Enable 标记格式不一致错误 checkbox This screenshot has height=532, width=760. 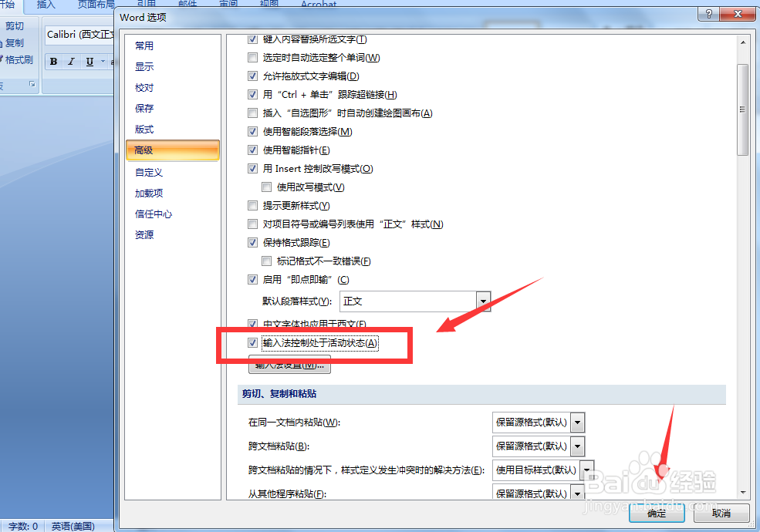[267, 261]
